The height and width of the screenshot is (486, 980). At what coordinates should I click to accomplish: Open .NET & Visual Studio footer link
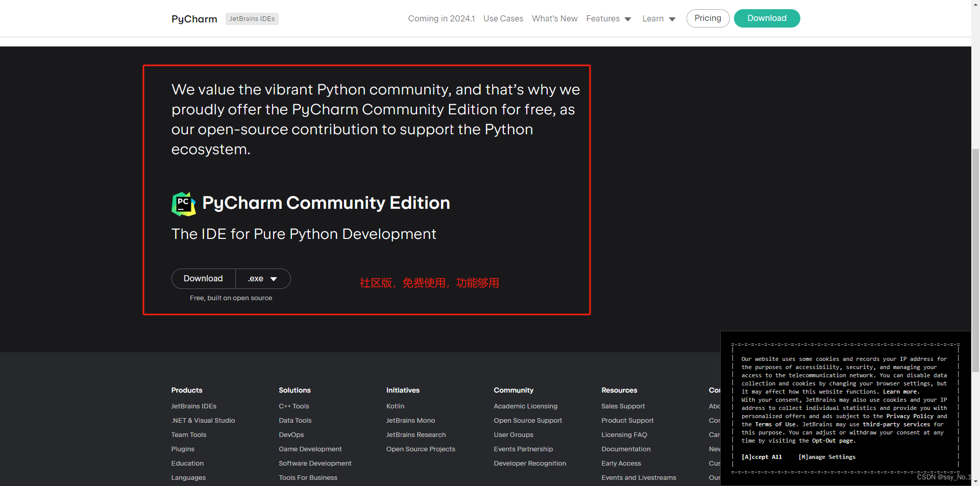click(x=203, y=421)
